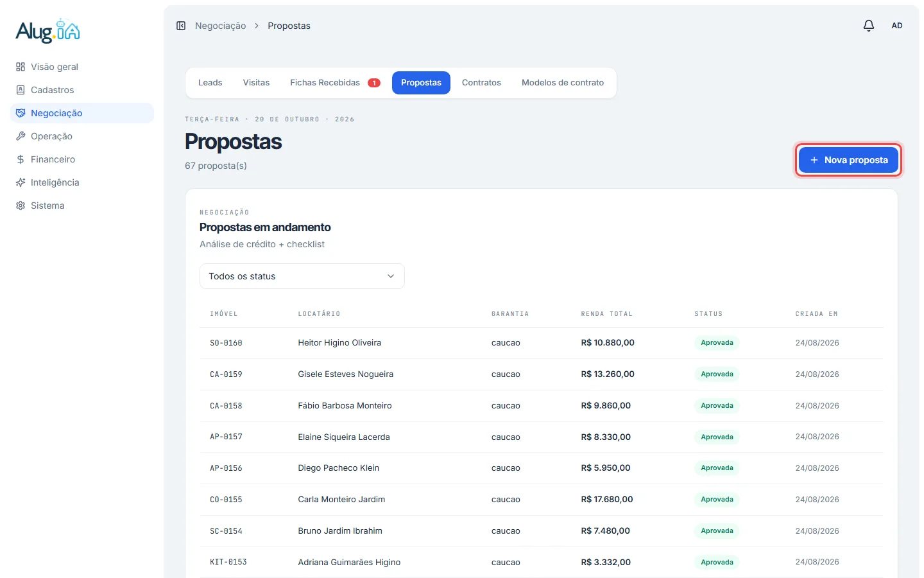Open the Modelos de contrato tab
The width and height of the screenshot is (924, 578).
[563, 83]
